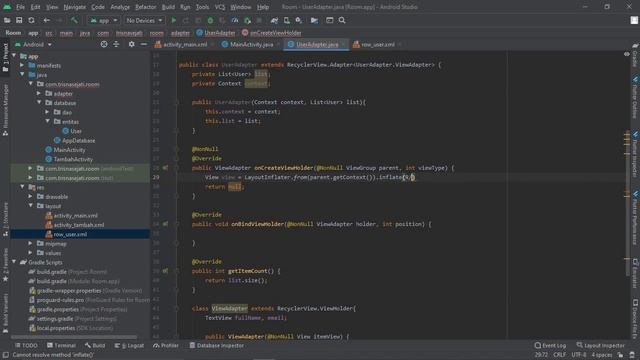Open the SDK Manager icon
This screenshot has height=360, width=640.
pos(299,20)
